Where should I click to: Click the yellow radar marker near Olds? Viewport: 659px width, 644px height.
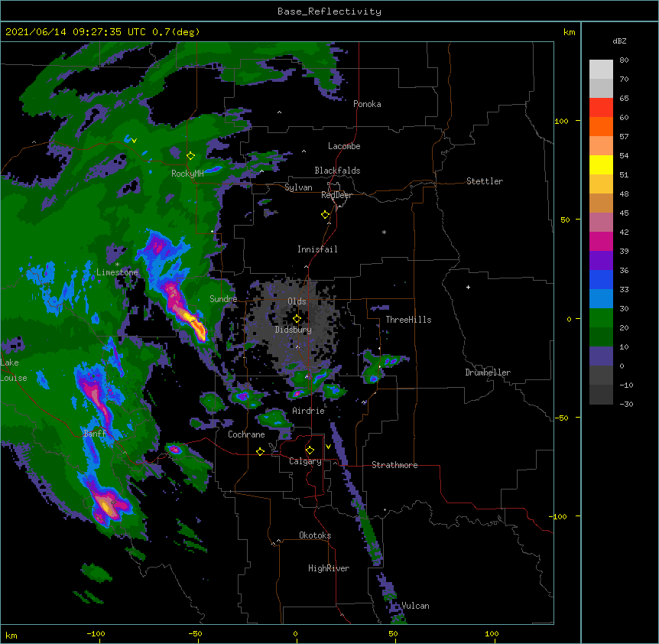point(297,318)
